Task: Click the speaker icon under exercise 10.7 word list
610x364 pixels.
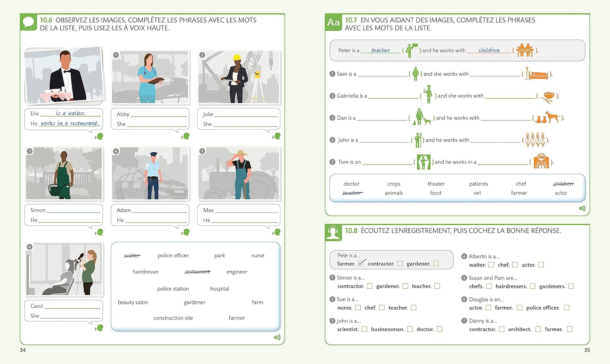Action: pos(582,208)
